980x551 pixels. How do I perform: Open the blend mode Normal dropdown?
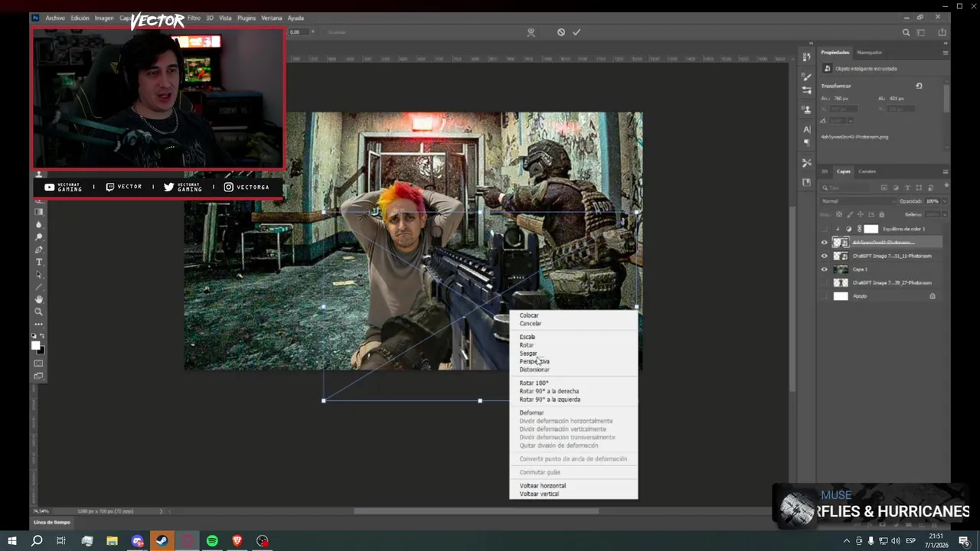(x=856, y=201)
